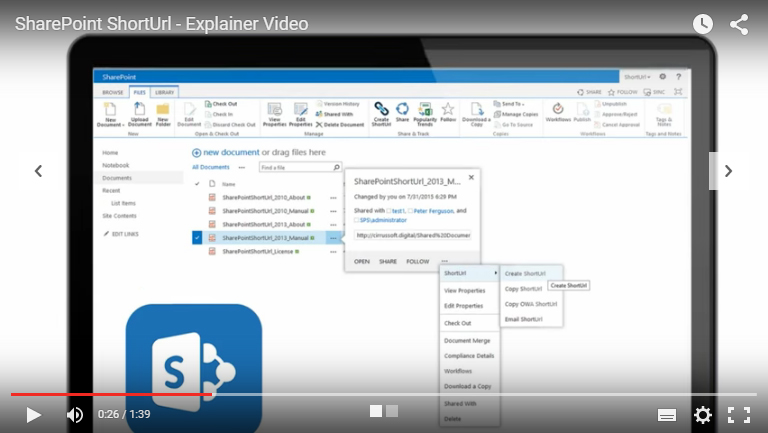Expand the ShortUrl submenu item
The width and height of the screenshot is (768, 433).
[x=470, y=273]
